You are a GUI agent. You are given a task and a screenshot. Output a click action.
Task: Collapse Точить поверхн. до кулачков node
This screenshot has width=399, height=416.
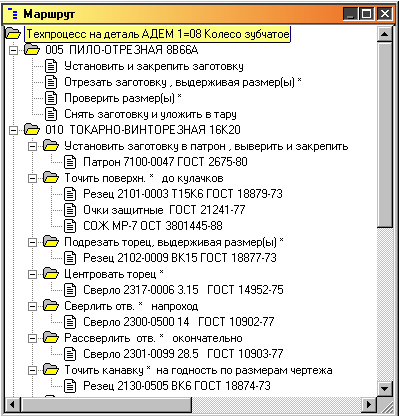point(32,178)
